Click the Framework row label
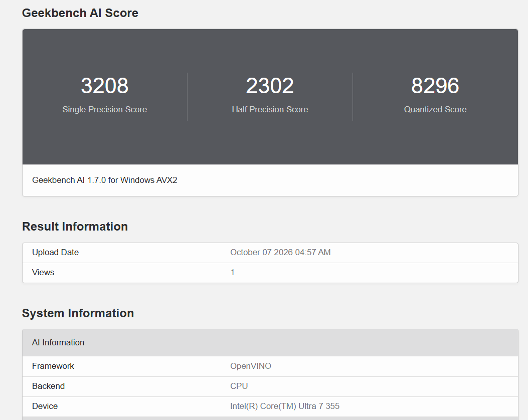Screen dimensions: 528x420 [53, 366]
